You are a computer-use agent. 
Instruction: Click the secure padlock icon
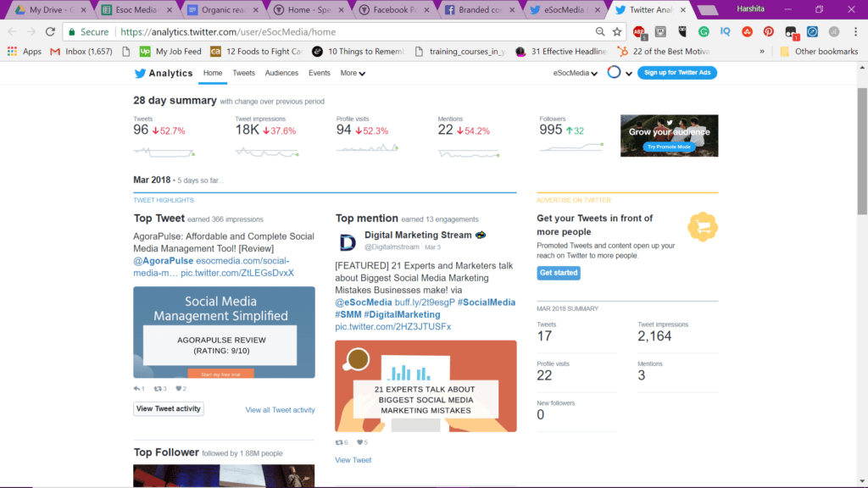point(71,31)
